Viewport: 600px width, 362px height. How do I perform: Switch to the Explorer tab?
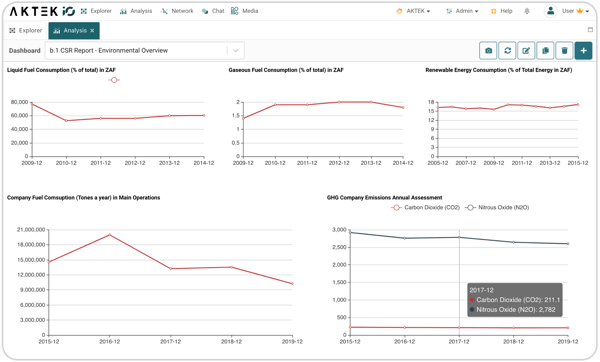click(26, 31)
